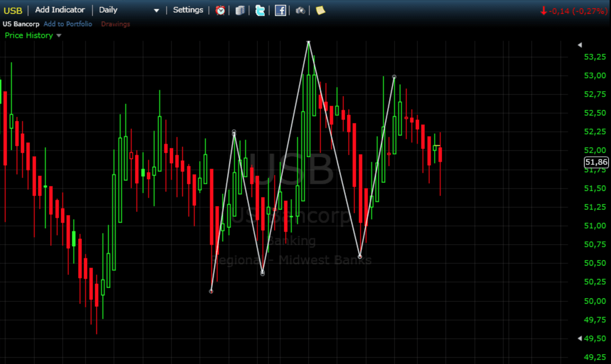Click the USB ticker symbol
611x364 pixels.
pyautogui.click(x=13, y=11)
